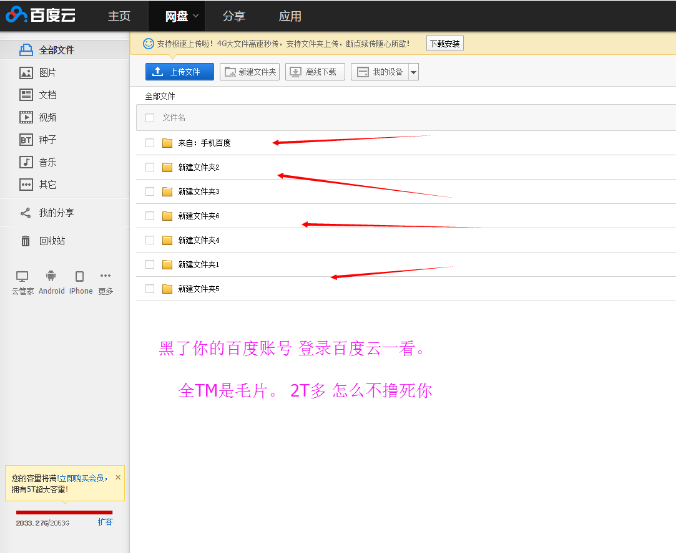Check the box for 新建文件夹2
Image resolution: width=676 pixels, height=554 pixels.
click(x=150, y=167)
